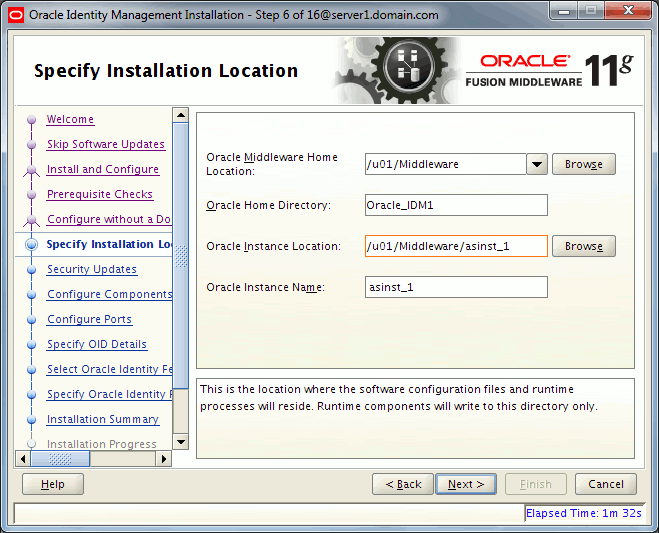Screen dimensions: 659x533
Task: Click Next to continue installation
Action: click(466, 484)
